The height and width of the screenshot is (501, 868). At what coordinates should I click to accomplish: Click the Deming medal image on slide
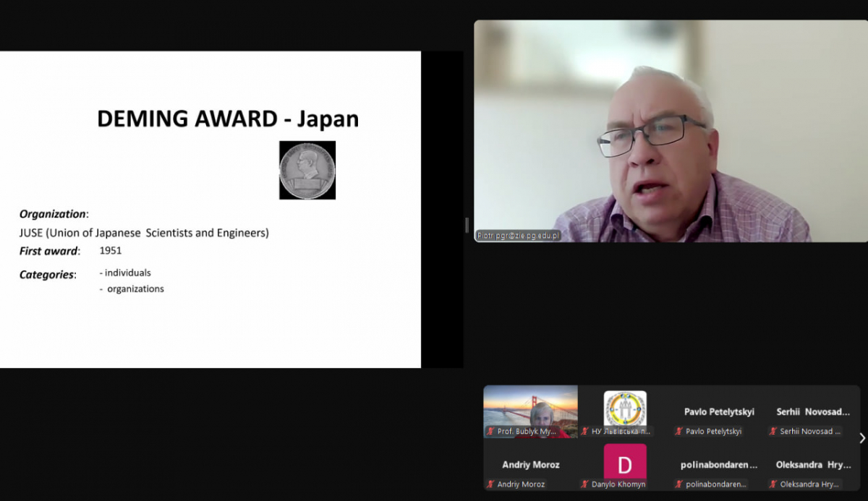pyautogui.click(x=307, y=170)
